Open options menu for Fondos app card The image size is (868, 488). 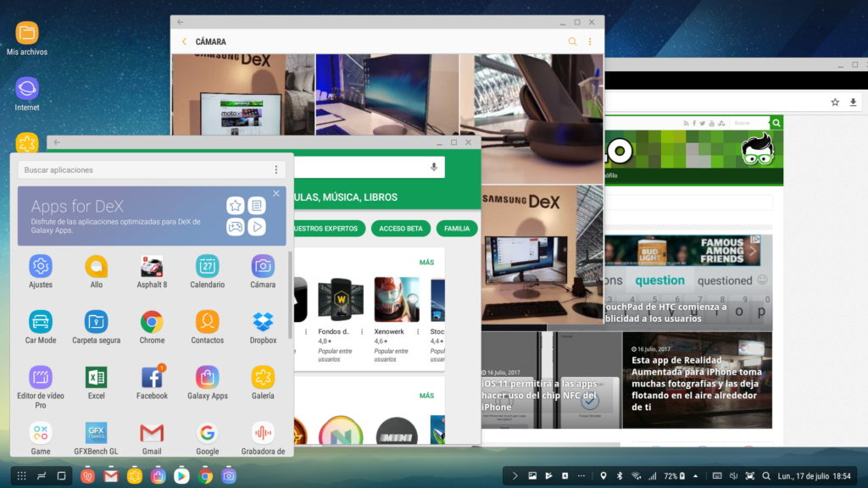[x=362, y=332]
